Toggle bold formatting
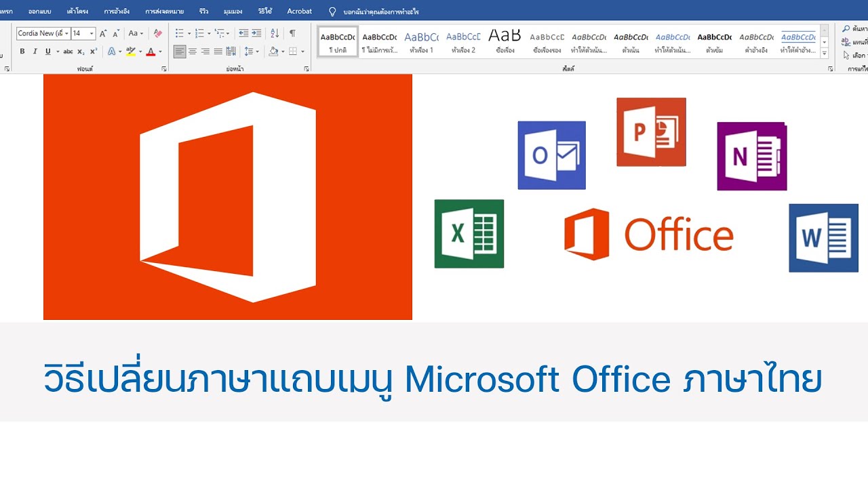This screenshot has height=488, width=868. [22, 52]
